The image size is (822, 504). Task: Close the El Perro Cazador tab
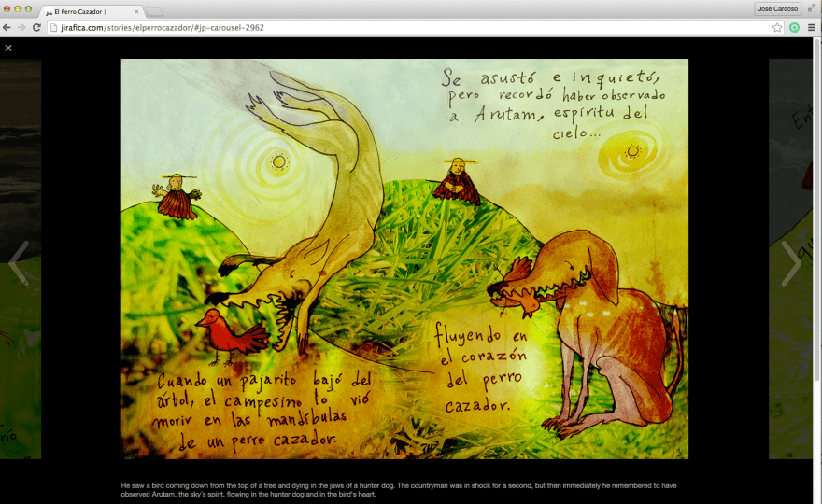(136, 11)
